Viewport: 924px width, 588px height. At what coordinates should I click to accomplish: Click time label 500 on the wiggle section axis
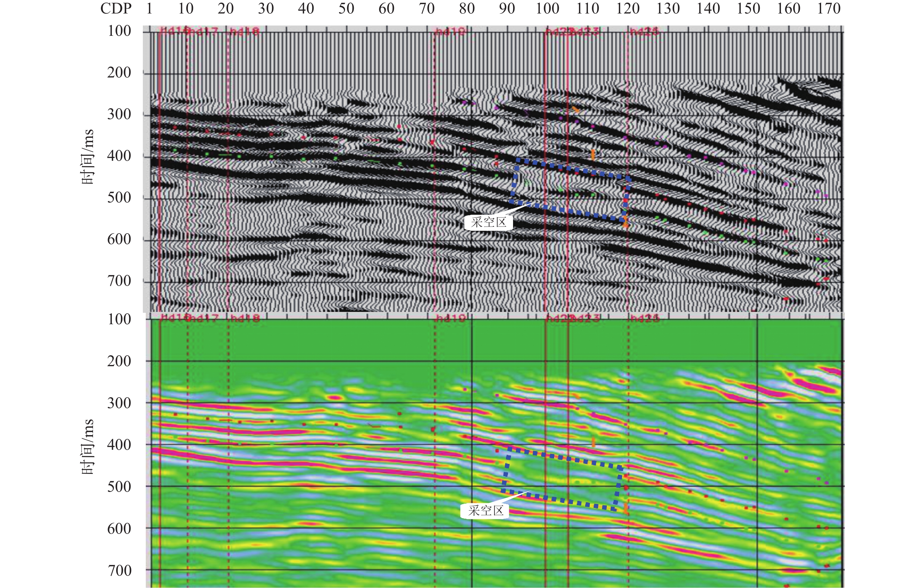(119, 198)
